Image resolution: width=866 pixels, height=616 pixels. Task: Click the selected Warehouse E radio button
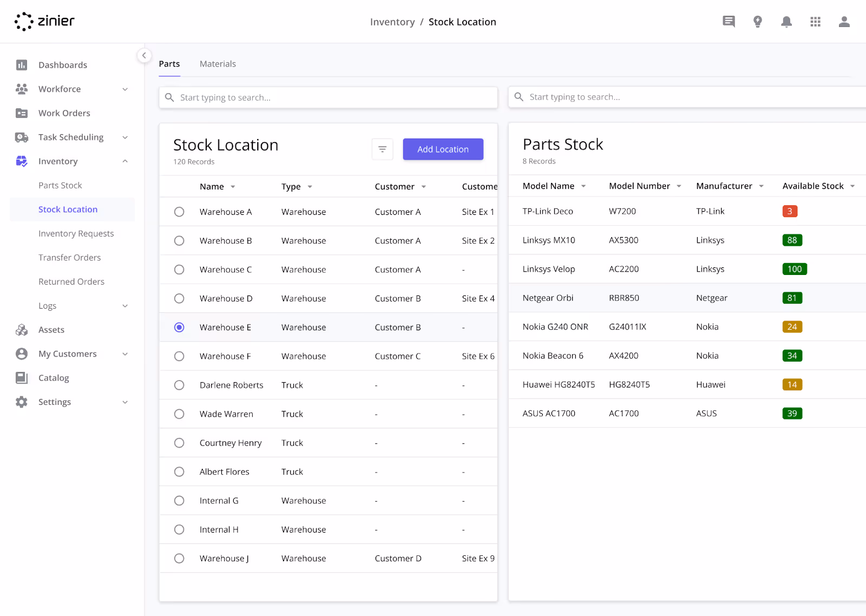(179, 327)
